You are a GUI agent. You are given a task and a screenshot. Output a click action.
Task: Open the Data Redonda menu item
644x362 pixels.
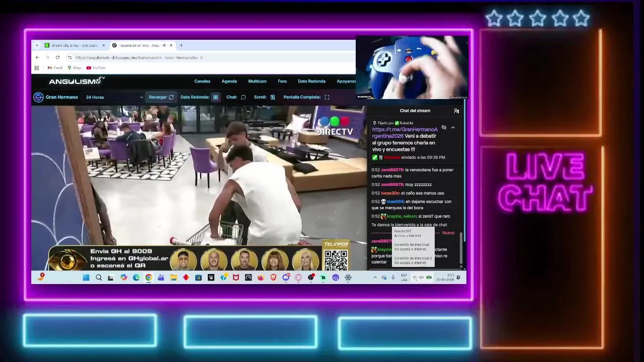tap(311, 81)
